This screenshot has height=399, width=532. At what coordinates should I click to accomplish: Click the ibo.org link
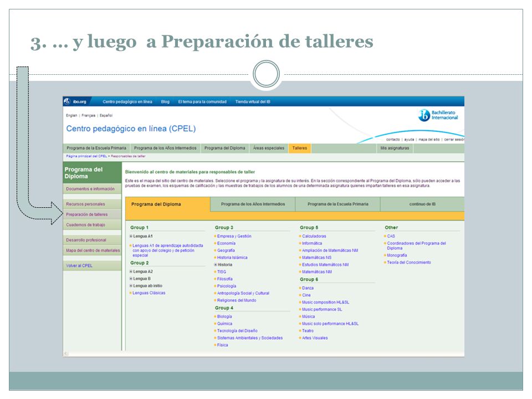coord(80,102)
